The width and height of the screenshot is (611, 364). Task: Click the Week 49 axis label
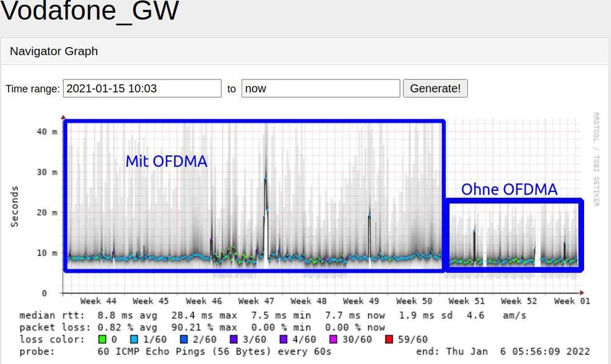click(361, 301)
